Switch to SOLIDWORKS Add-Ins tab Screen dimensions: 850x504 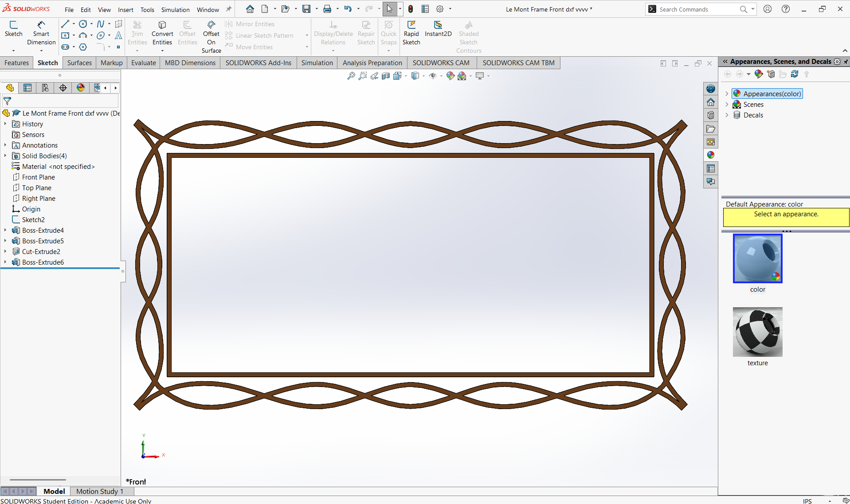tap(259, 63)
